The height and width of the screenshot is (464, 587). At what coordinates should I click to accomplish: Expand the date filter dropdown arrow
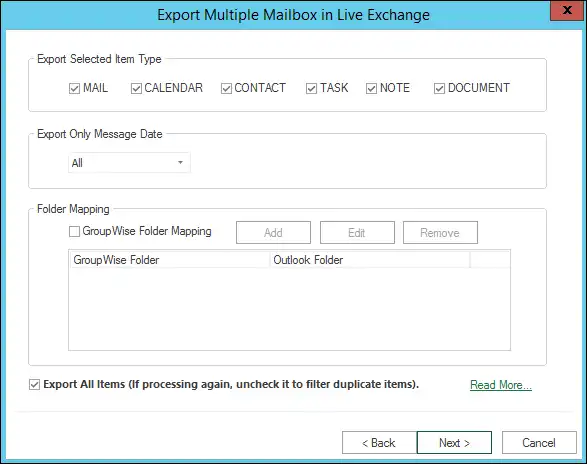click(180, 163)
